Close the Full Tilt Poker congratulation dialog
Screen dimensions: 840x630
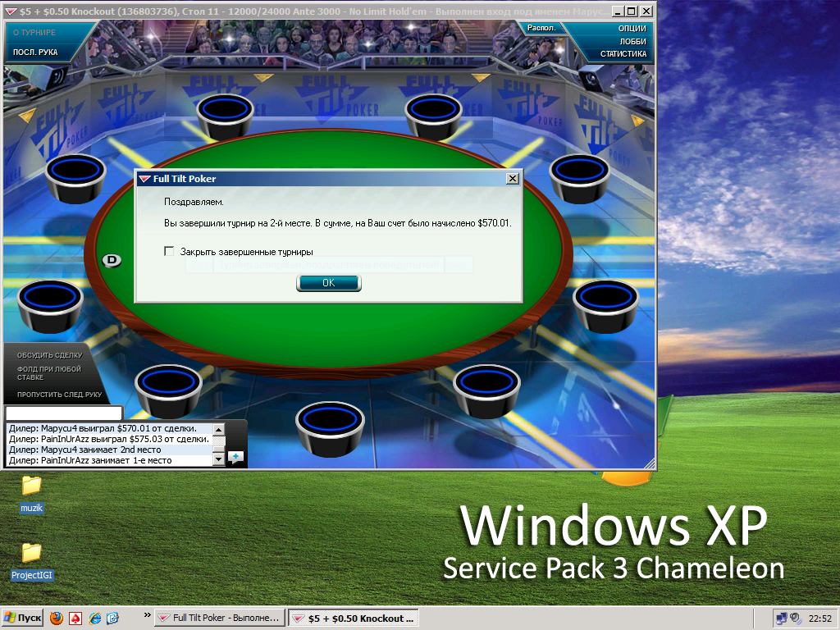pyautogui.click(x=513, y=178)
